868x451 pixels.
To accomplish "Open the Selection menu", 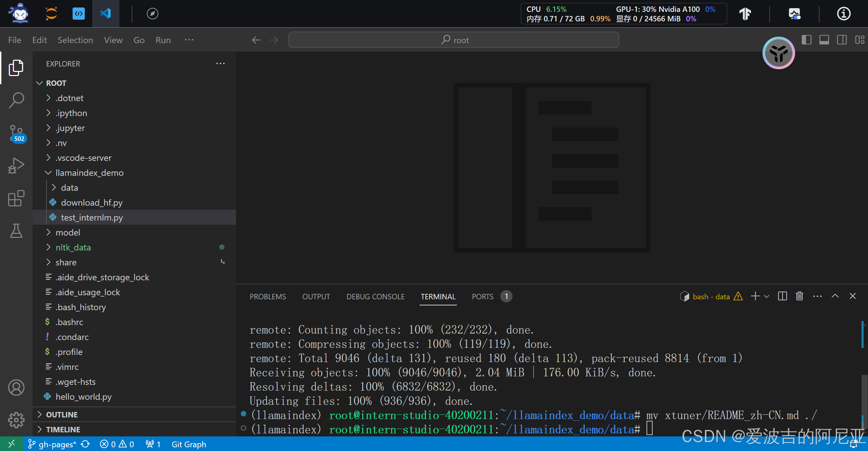I will point(75,40).
